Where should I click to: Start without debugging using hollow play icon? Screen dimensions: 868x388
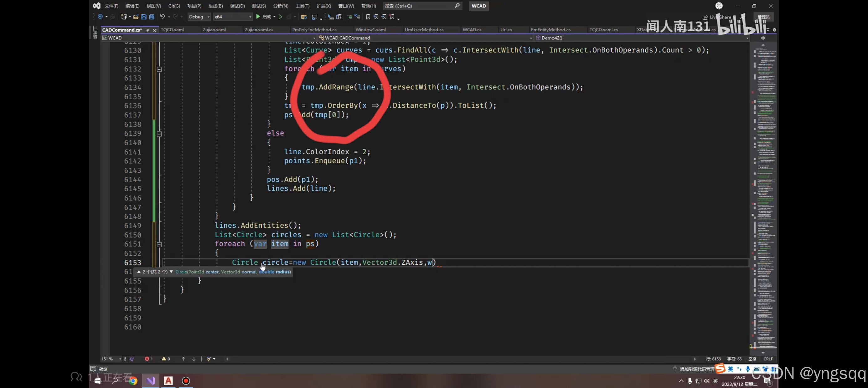coord(280,17)
